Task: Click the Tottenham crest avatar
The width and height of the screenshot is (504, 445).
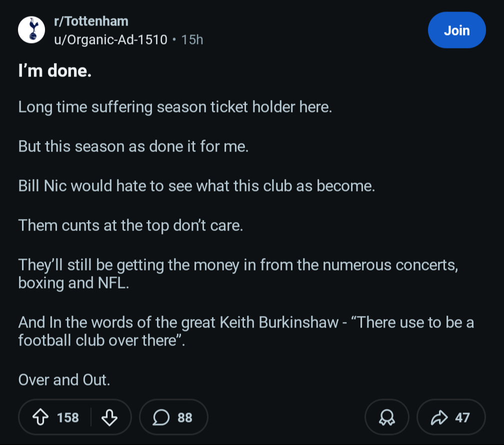Action: [x=32, y=30]
